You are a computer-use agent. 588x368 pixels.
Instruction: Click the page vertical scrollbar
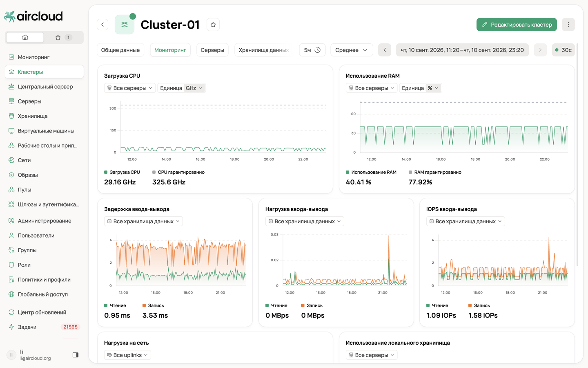(x=577, y=155)
